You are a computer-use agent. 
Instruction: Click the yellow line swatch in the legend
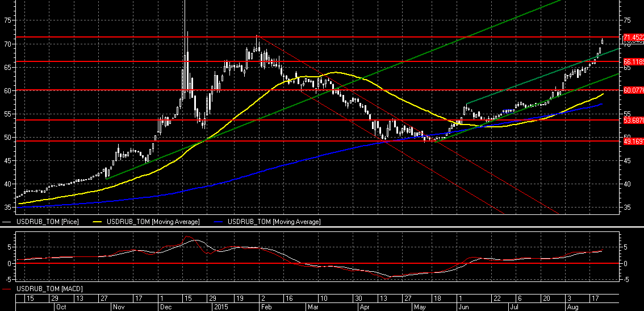tap(101, 222)
